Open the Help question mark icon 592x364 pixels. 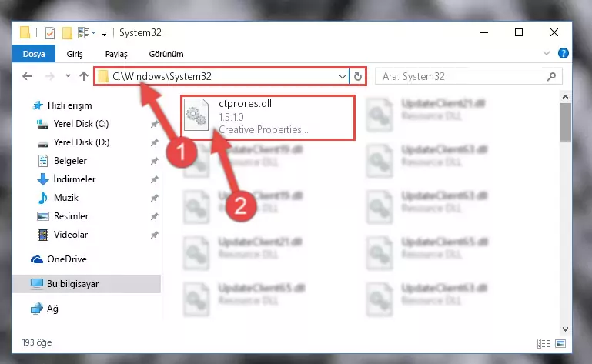[x=563, y=53]
